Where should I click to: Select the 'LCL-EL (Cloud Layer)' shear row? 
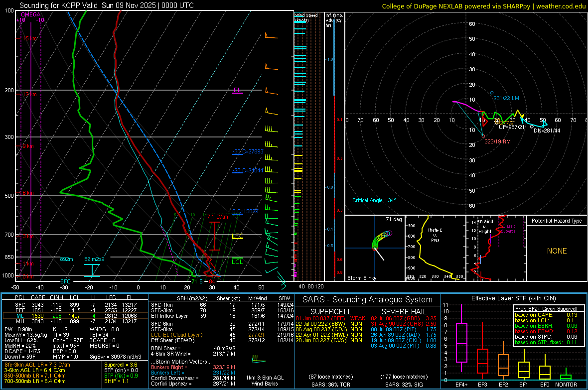tap(222, 335)
